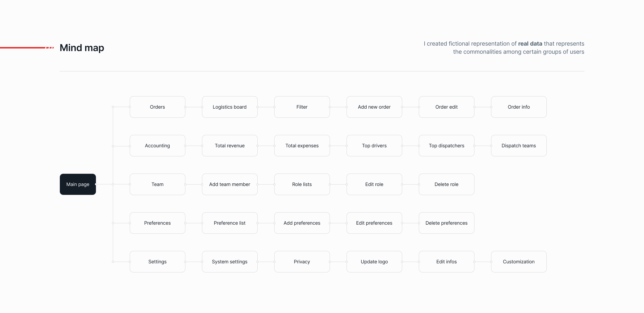Select the Add new order box

click(x=374, y=107)
